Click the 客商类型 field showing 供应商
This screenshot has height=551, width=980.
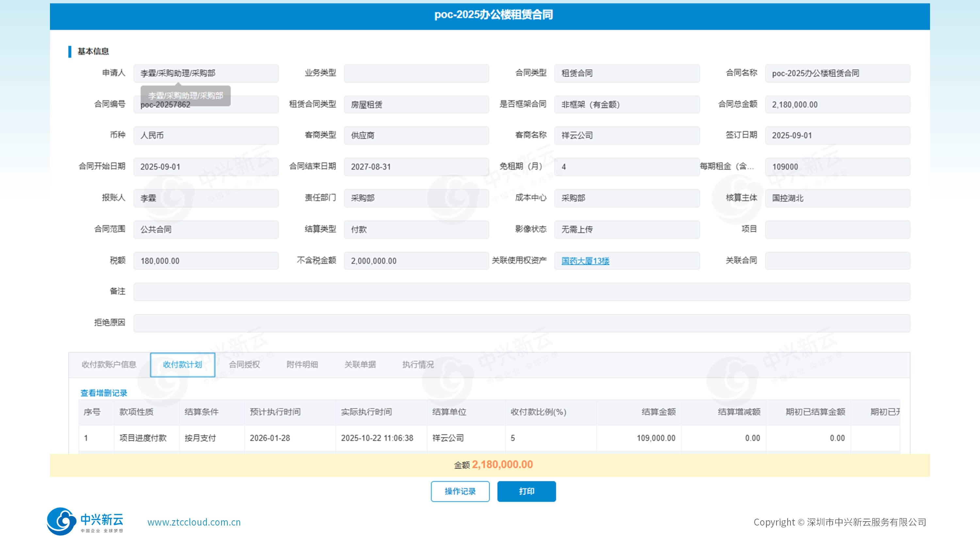coord(416,135)
